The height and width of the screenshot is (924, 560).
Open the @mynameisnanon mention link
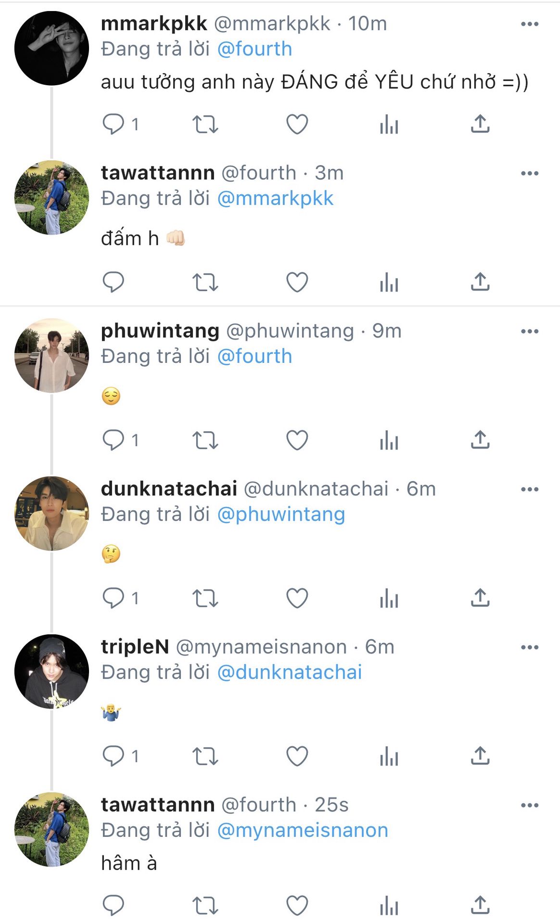(x=303, y=830)
